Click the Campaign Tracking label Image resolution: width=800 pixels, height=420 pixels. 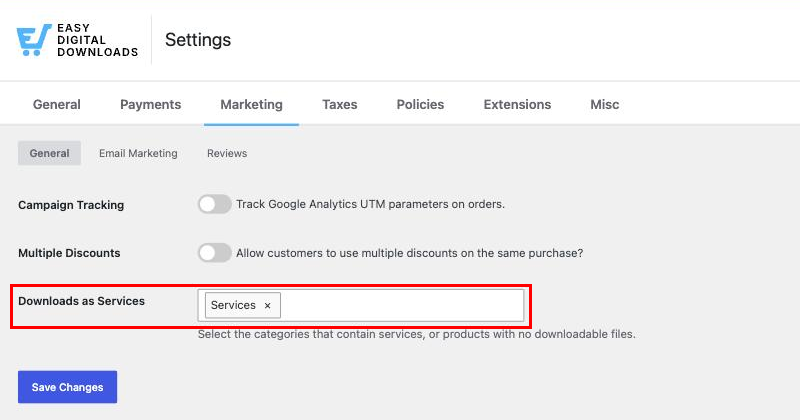coord(71,205)
